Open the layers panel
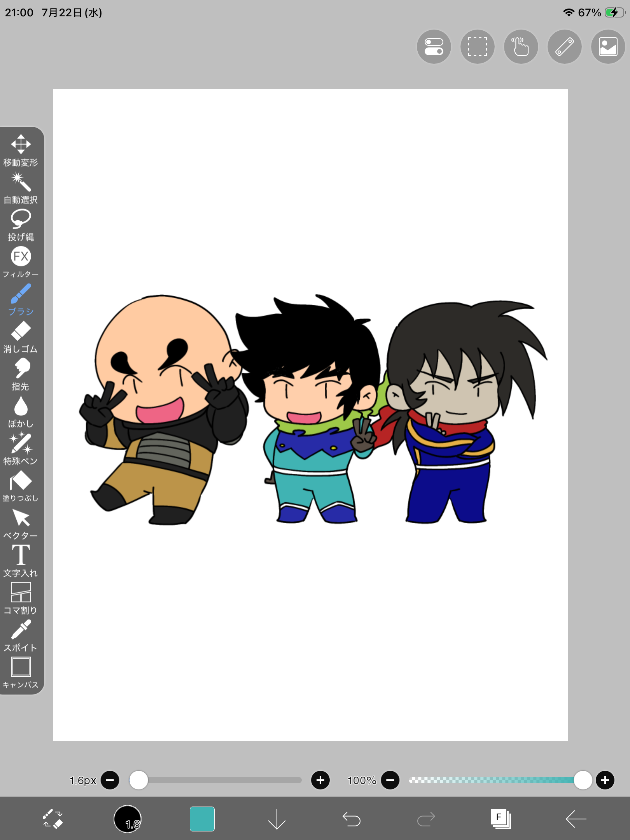Viewport: 630px width, 840px height. coord(501,819)
